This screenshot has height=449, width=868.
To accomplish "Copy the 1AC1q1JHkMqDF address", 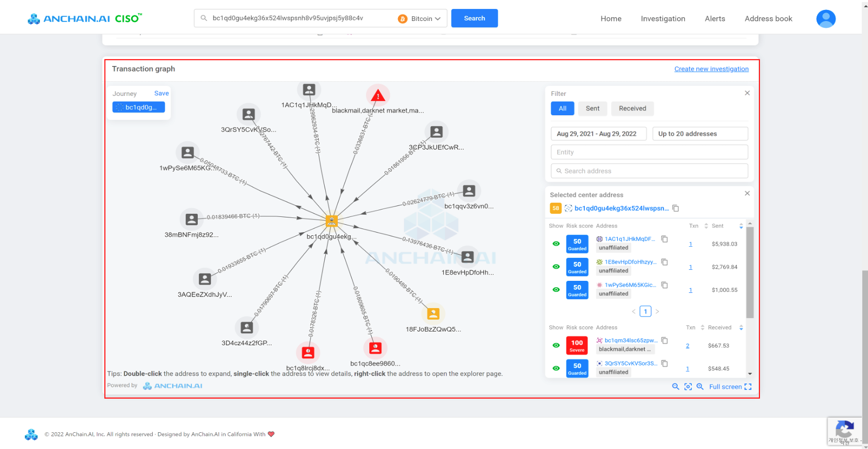I will click(665, 239).
